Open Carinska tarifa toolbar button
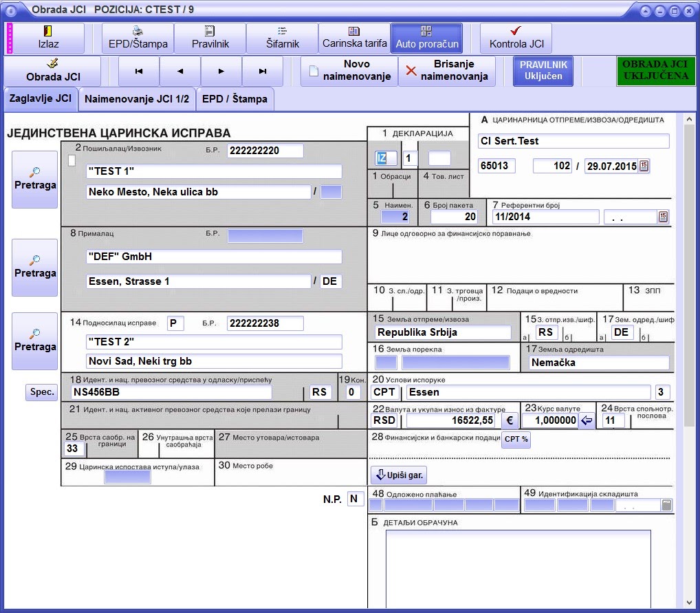 point(354,39)
